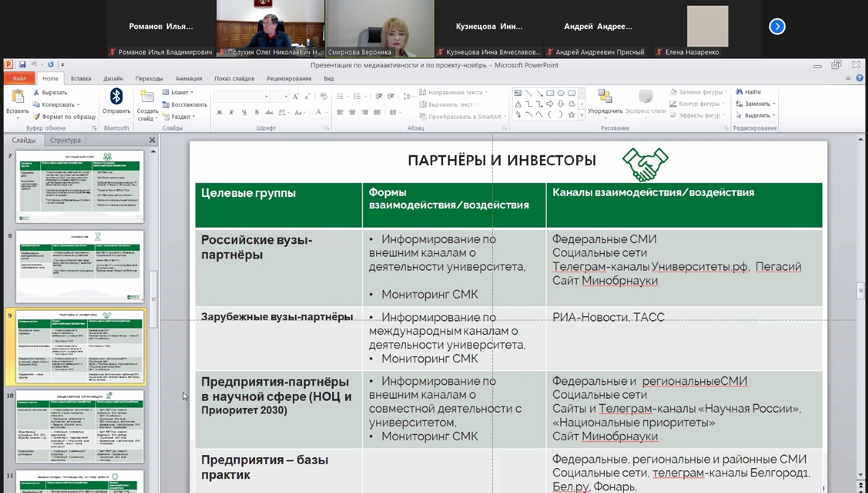Open PowerPoint help question mark icon
Screen dimensions: 868x493
[859, 78]
